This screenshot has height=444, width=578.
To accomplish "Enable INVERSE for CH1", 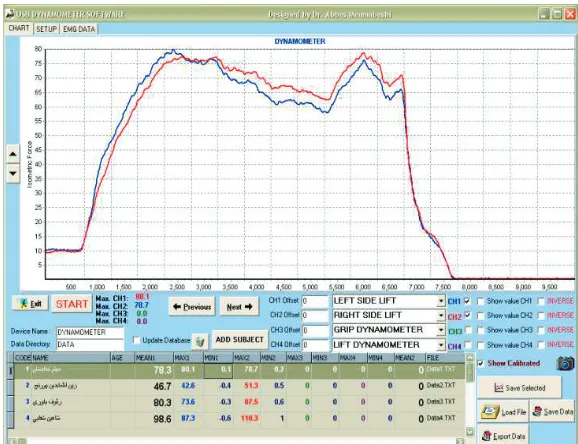I will coord(541,301).
